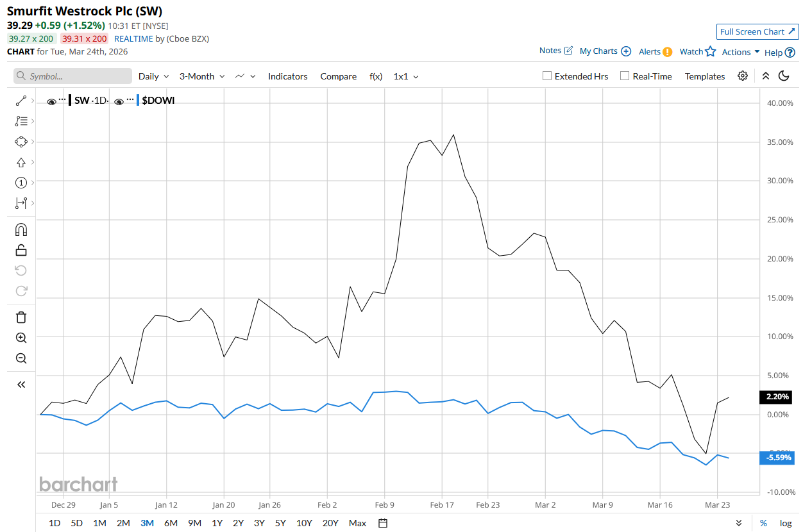Delete drawings with trash icon

[21, 317]
